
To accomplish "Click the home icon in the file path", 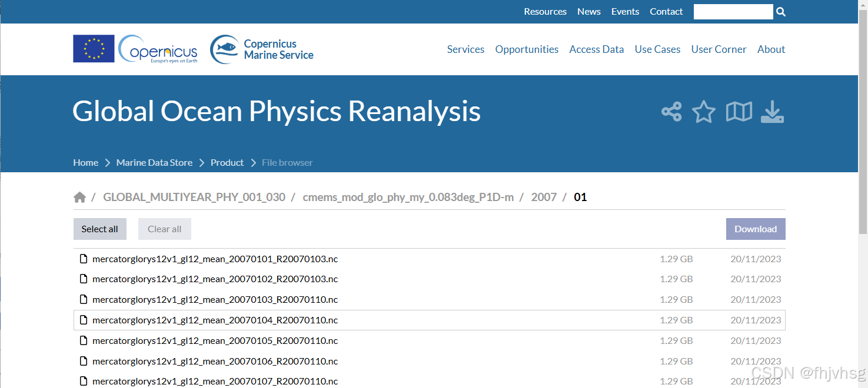I will point(80,196).
